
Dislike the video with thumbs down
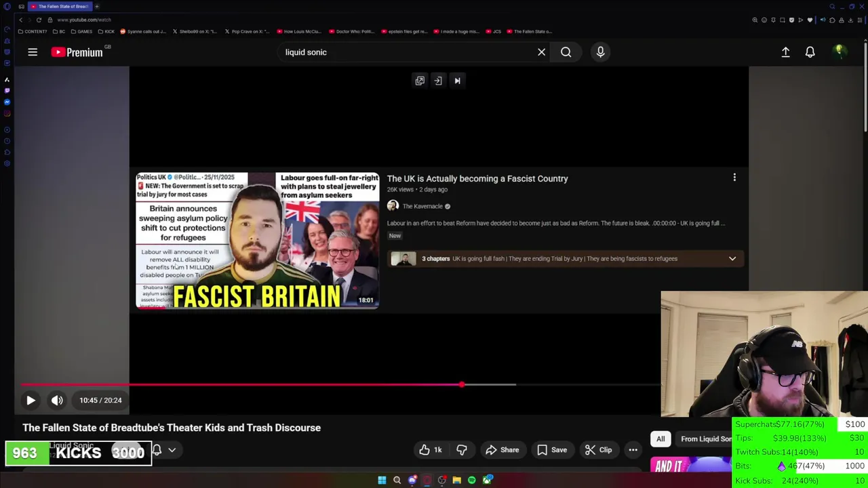click(462, 450)
